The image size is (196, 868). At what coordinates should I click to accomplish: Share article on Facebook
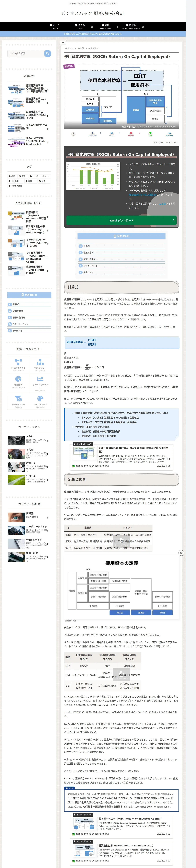tap(93, 134)
